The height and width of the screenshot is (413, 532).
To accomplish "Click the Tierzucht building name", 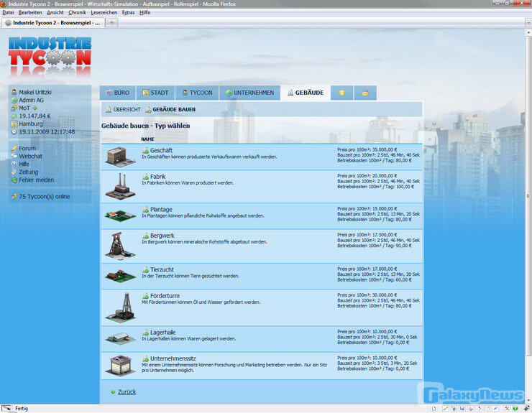I will pos(162,270).
